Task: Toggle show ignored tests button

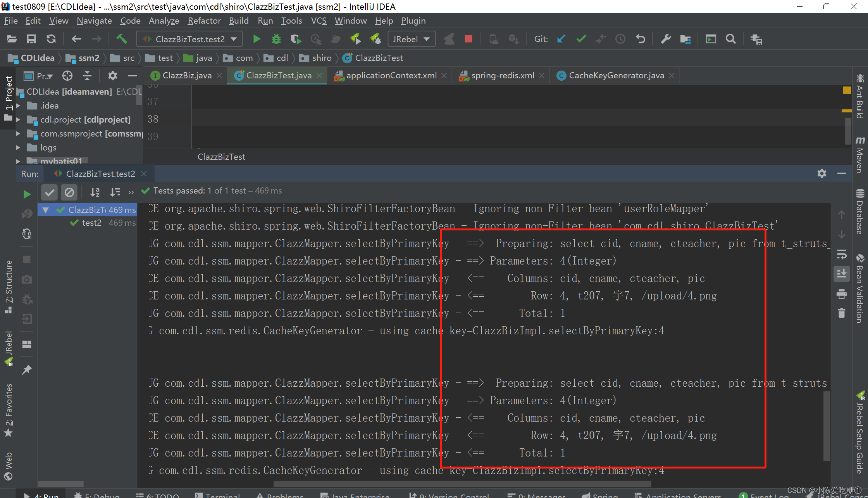Action: (x=69, y=192)
